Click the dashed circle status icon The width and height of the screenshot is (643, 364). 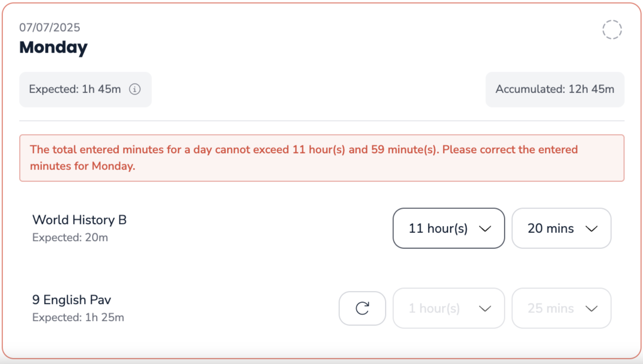pyautogui.click(x=612, y=30)
